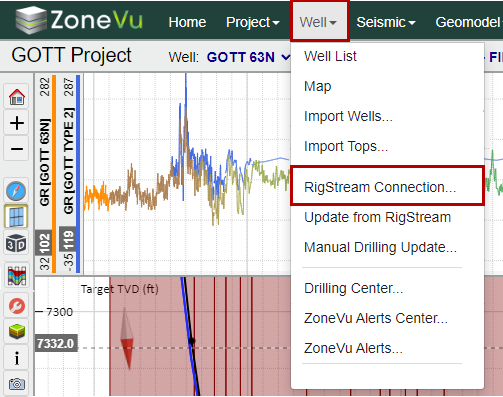Click the info icon
This screenshot has width=503, height=397.
(x=17, y=359)
